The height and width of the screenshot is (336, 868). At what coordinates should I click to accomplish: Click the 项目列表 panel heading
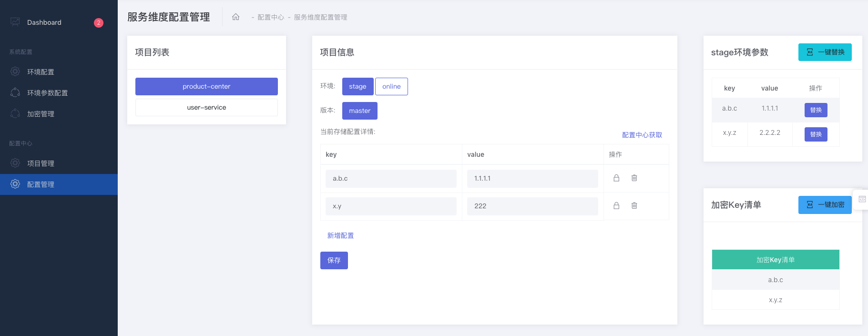152,52
